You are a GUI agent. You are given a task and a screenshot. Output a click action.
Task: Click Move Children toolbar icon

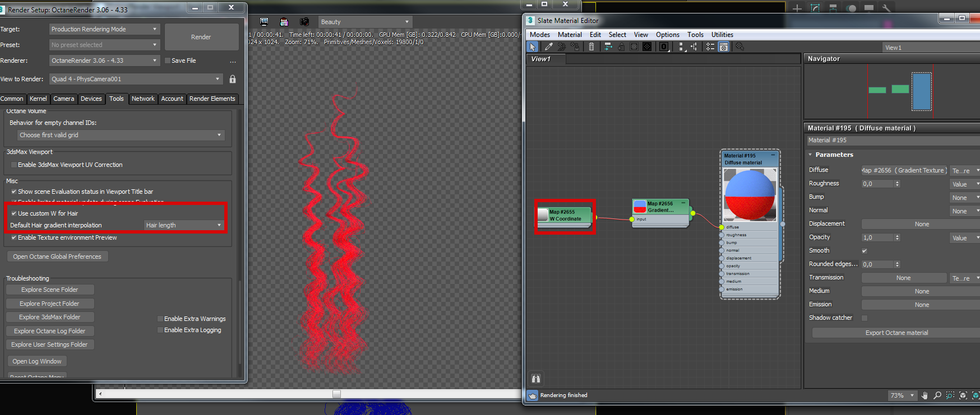[608, 47]
